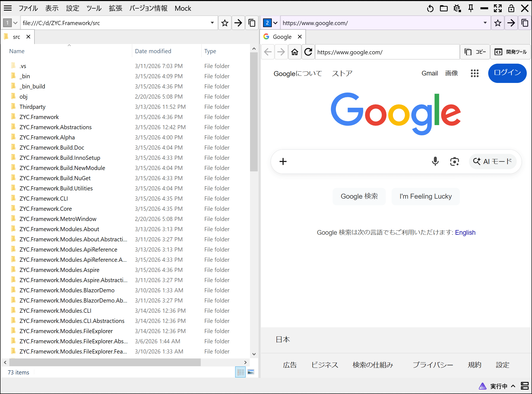The image size is (532, 394).
Task: Pin the window with the pin icon
Action: pos(471,8)
